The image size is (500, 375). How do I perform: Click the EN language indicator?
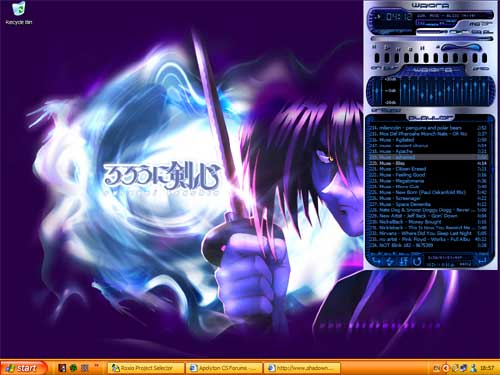pyautogui.click(x=437, y=368)
